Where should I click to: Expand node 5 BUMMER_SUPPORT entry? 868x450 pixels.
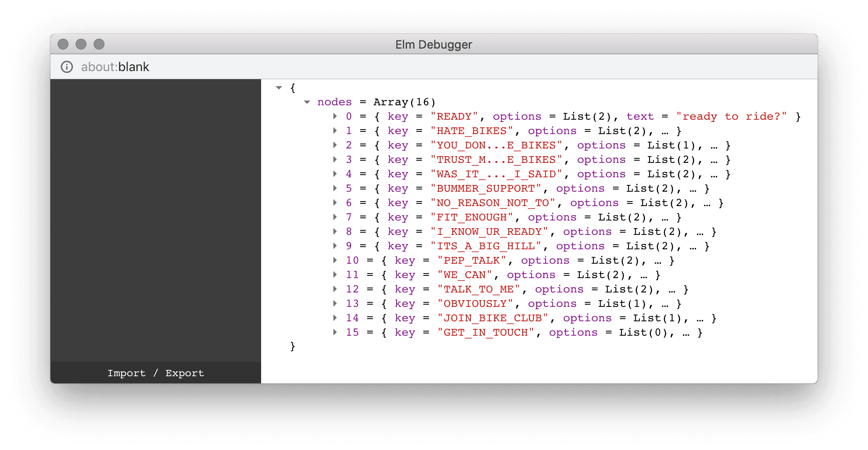(335, 189)
